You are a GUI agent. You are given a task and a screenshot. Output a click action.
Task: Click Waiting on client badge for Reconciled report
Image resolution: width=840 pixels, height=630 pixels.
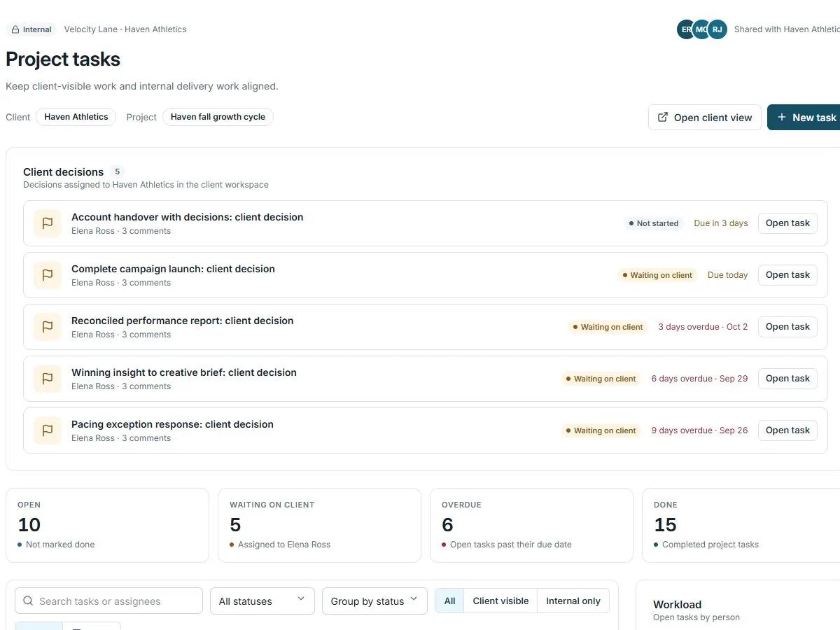pos(608,327)
